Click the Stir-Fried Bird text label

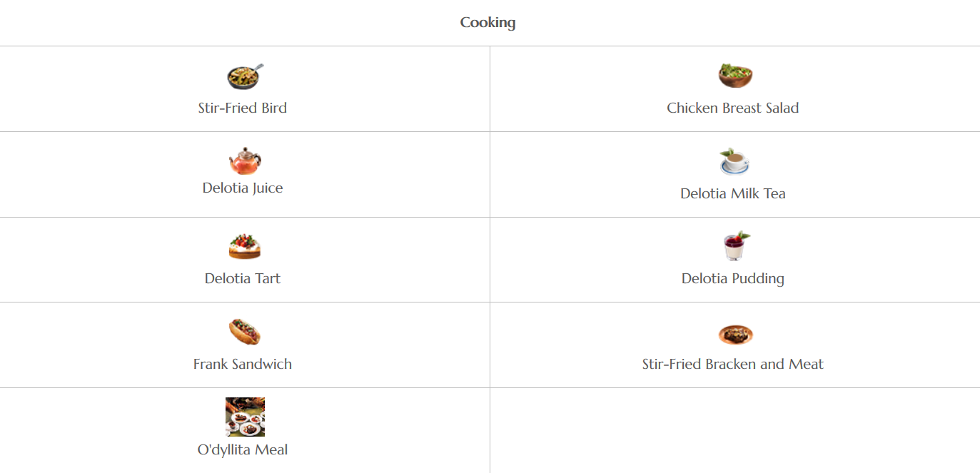click(x=243, y=108)
